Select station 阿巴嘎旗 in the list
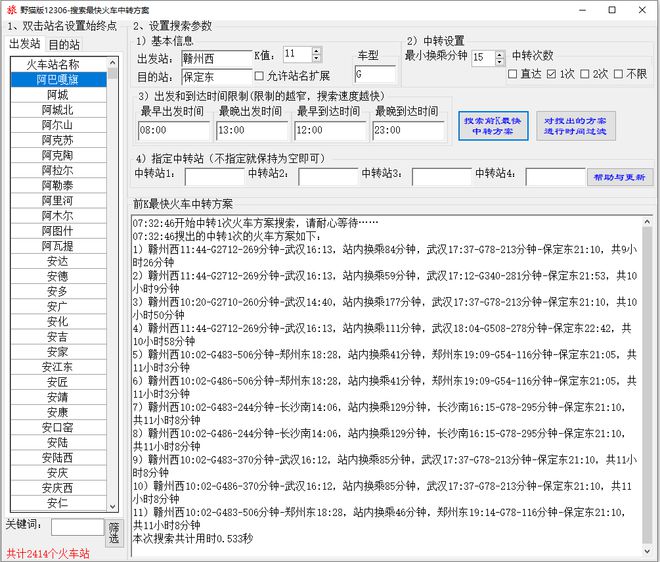This screenshot has height=562, width=660. click(x=58, y=80)
